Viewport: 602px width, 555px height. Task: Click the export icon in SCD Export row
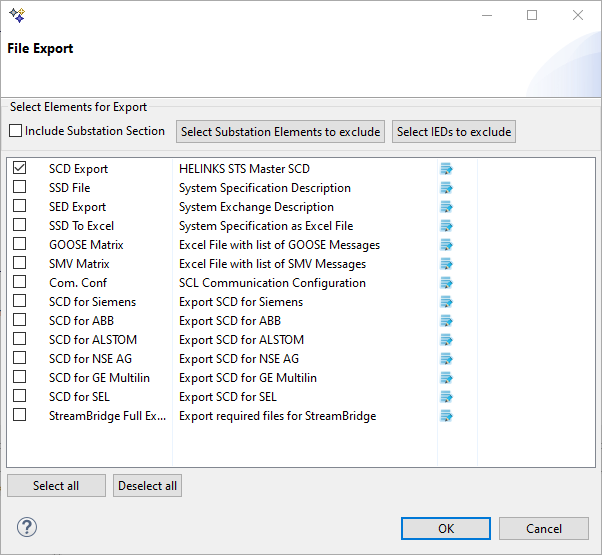(x=446, y=169)
